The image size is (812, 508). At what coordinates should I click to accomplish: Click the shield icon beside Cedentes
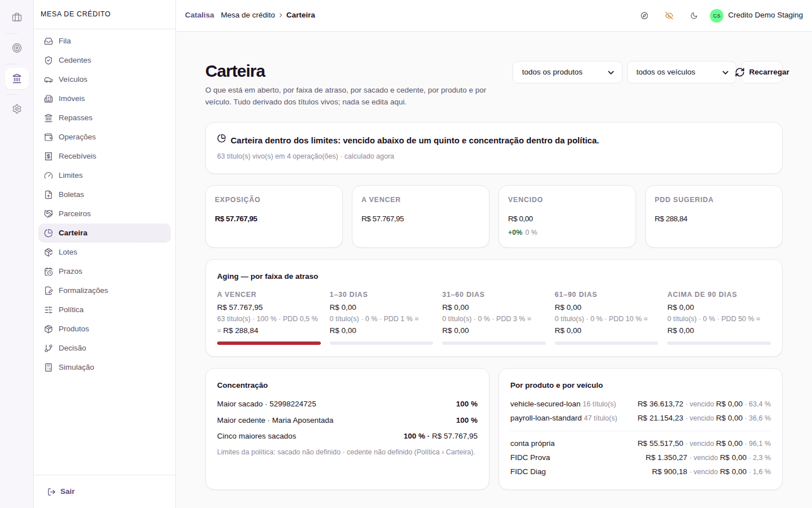[48, 60]
